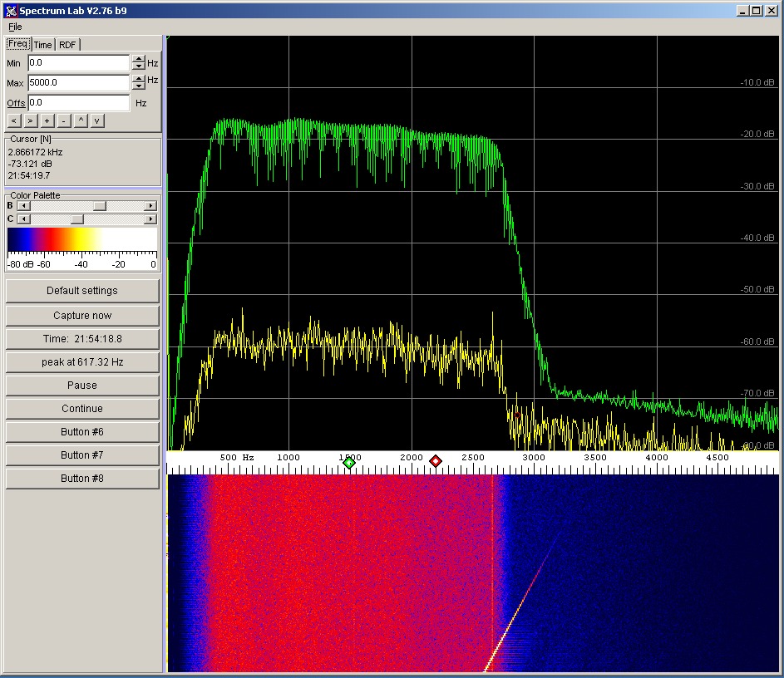Screen dimensions: 784x678
Task: Pause the spectrum display
Action: pos(82,386)
